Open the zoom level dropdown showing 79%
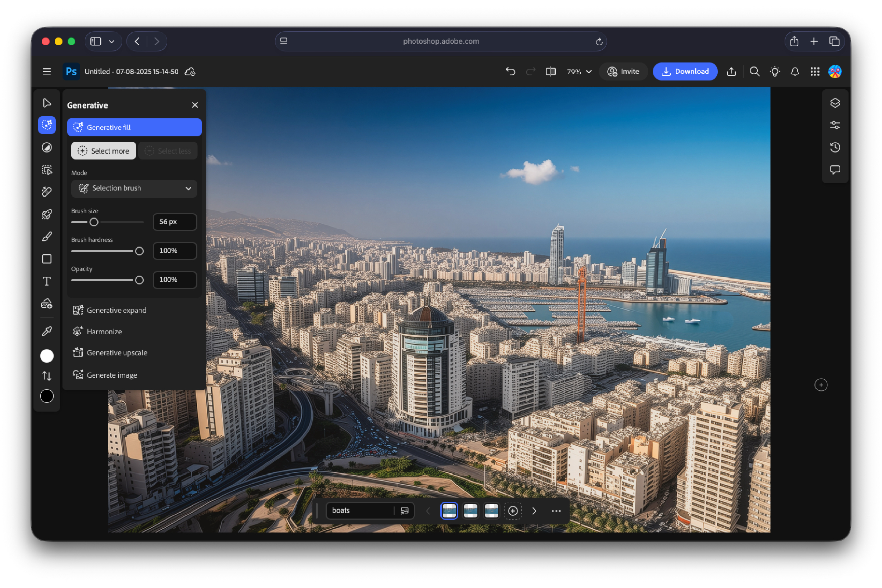 578,71
